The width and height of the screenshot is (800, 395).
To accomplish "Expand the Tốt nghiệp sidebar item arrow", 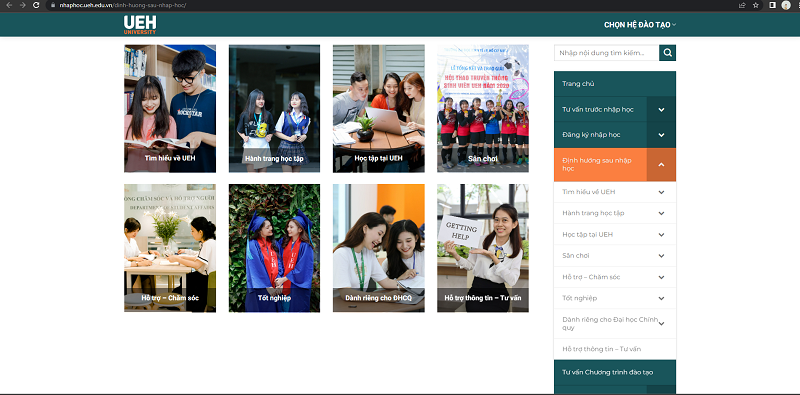I will pyautogui.click(x=661, y=298).
